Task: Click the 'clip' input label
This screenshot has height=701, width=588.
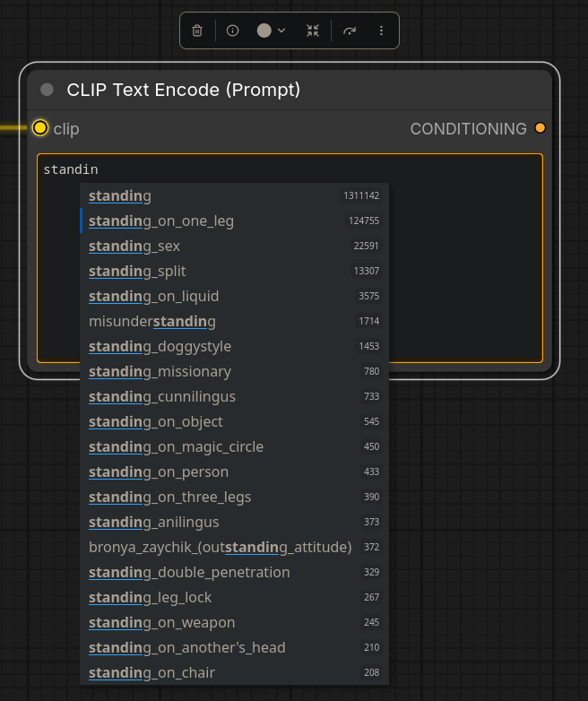Action: [66, 129]
